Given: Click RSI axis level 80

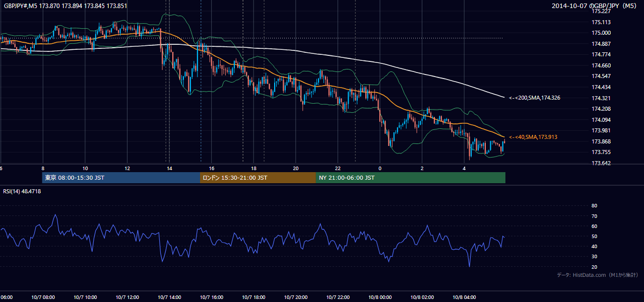Looking at the screenshot, I should [595, 206].
